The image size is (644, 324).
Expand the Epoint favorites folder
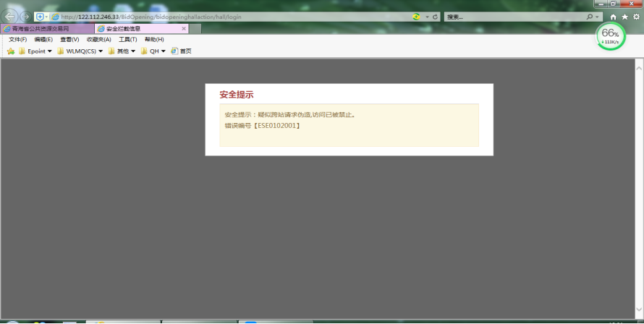(35, 51)
